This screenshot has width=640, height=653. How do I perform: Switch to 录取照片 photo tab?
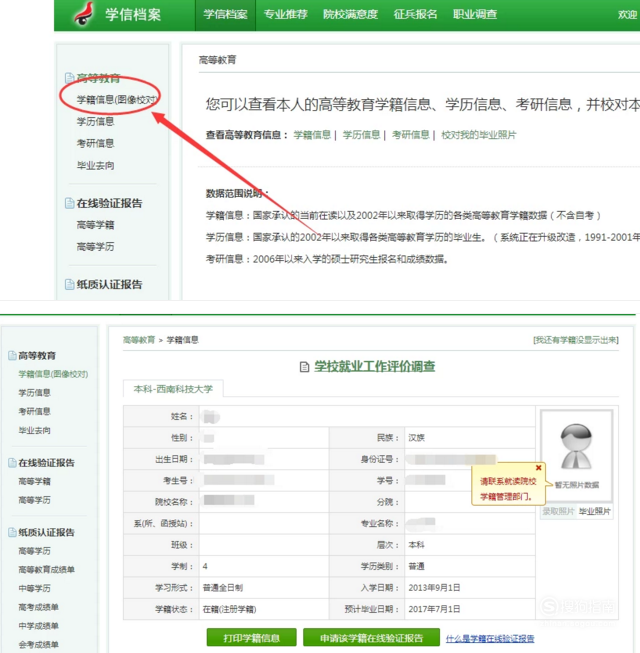(x=558, y=511)
